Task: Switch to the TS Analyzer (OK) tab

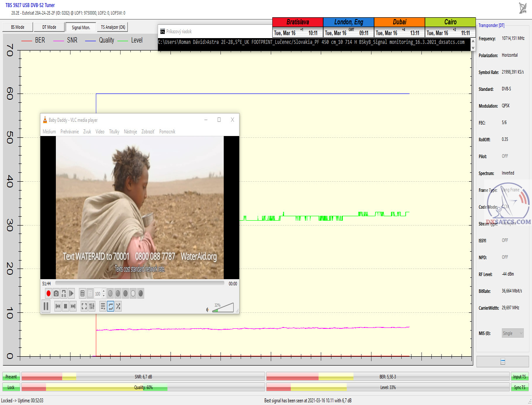Action: click(113, 27)
